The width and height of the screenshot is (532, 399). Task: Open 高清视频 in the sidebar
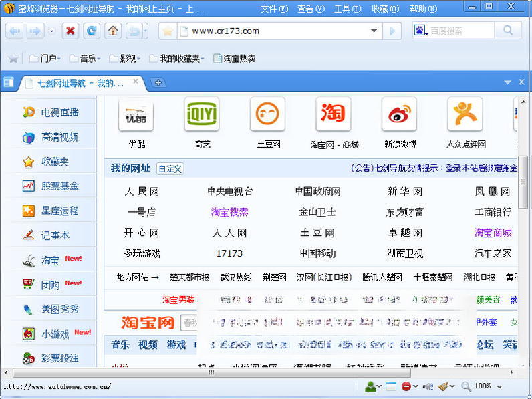tap(51, 137)
